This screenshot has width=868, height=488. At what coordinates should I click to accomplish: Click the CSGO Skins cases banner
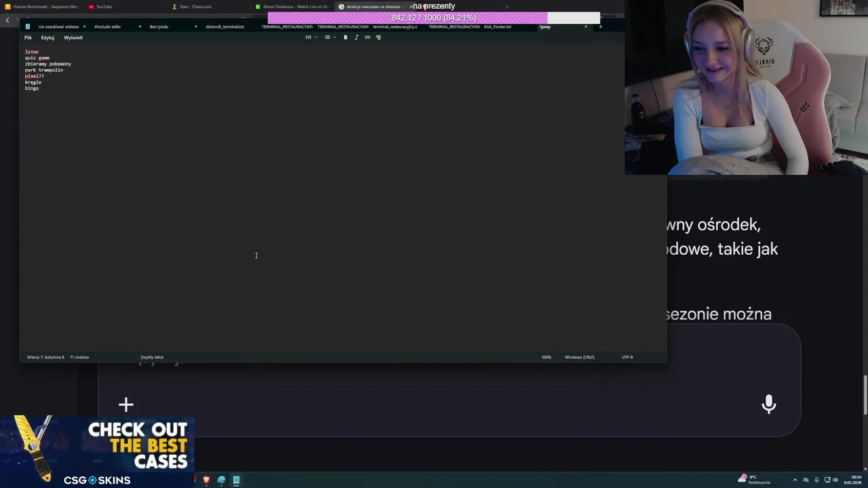(97, 451)
